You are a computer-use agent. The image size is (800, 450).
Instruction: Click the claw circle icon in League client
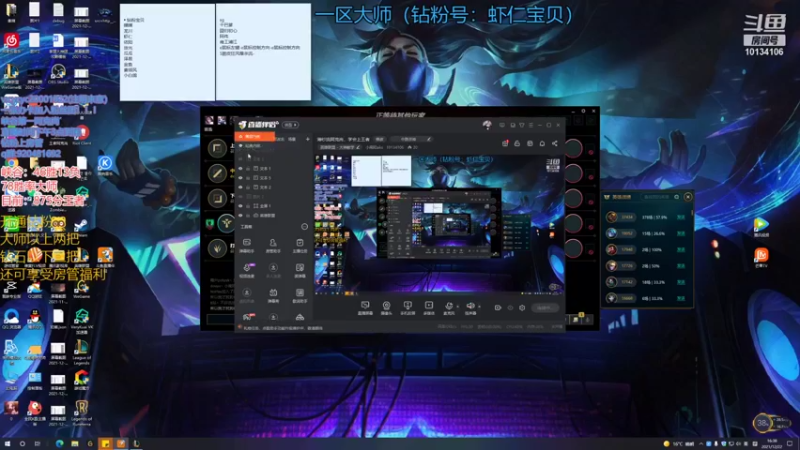click(217, 248)
